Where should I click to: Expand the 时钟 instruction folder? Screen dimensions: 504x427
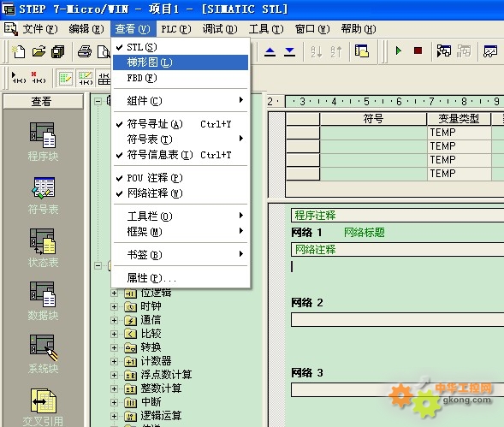114,306
